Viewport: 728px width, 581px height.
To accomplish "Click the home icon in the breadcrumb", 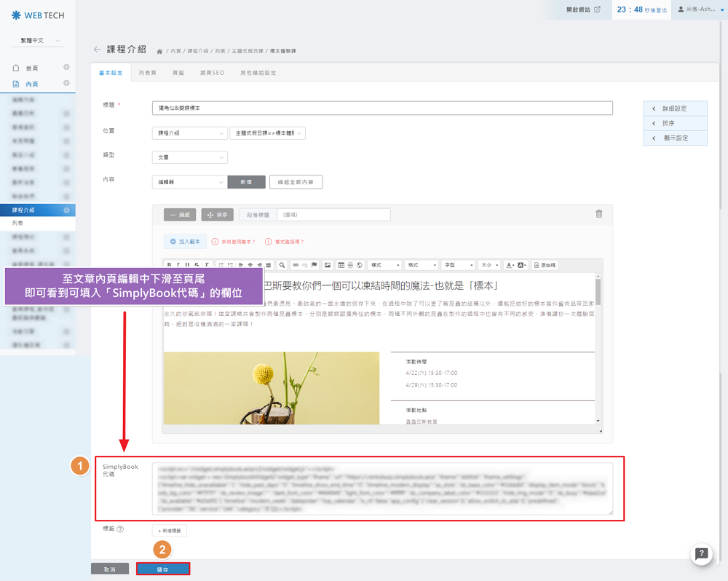I will coord(159,51).
